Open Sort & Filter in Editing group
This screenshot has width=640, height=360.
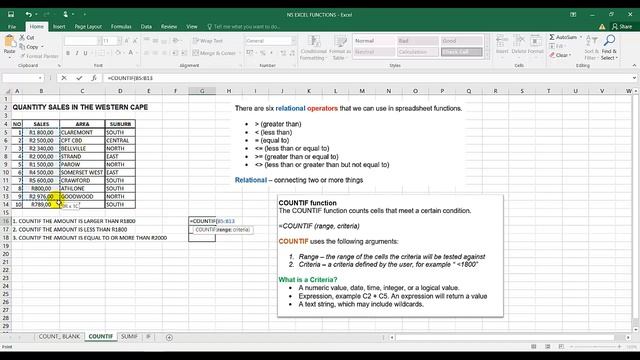click(591, 47)
